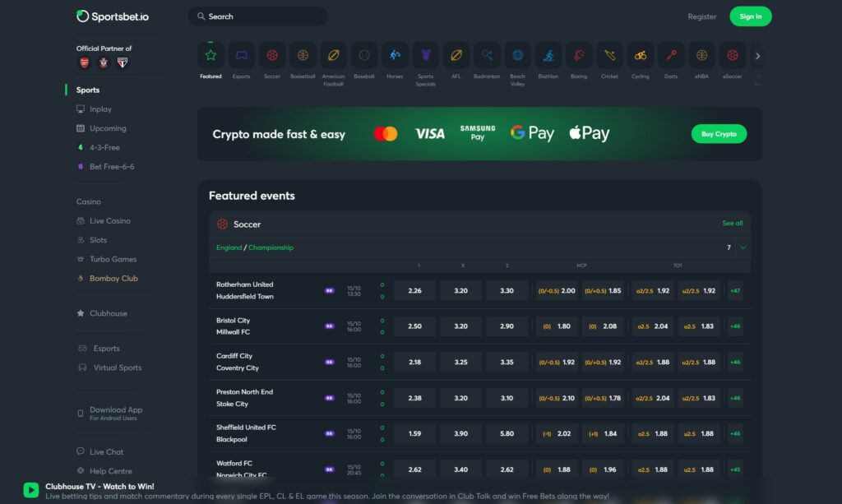Open the eSoccer category icon
The height and width of the screenshot is (504, 842).
pos(733,55)
